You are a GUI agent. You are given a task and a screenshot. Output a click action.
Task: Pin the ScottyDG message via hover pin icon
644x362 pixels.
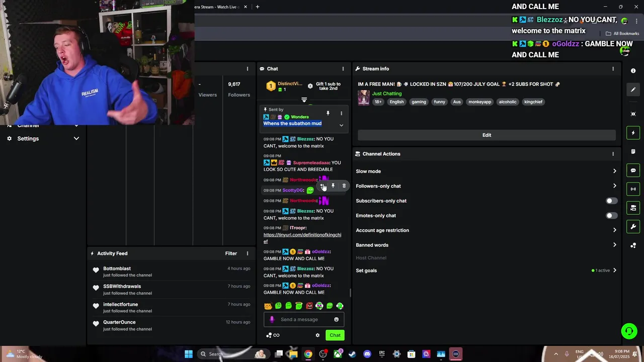[x=333, y=186]
